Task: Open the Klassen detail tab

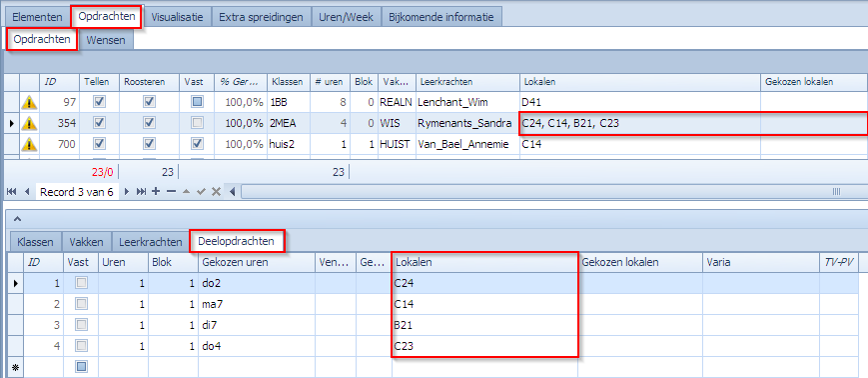Action: (35, 242)
